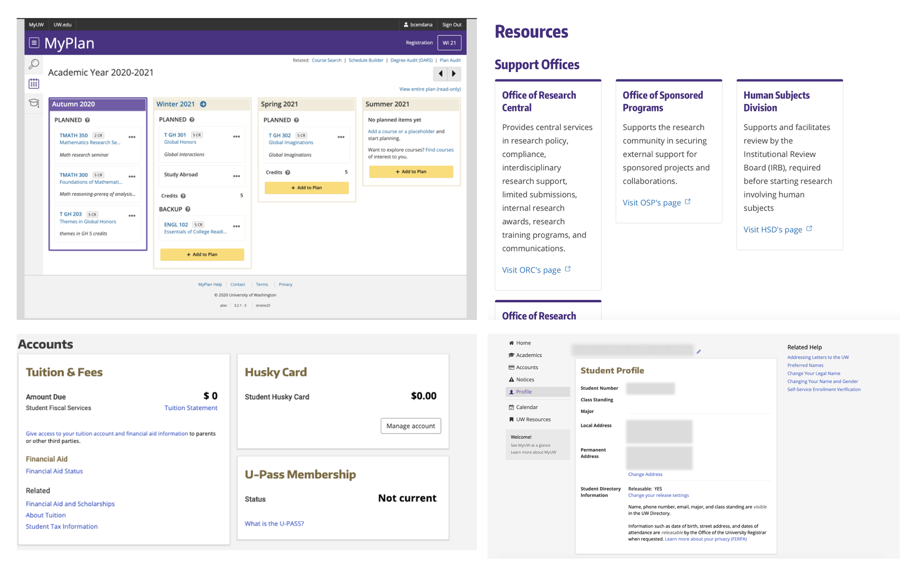Click the WI 21 registration button
This screenshot has height=579, width=924.
[x=449, y=43]
